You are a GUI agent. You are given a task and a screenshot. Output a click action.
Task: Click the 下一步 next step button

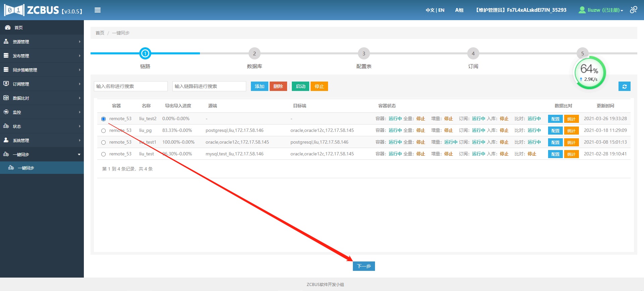(364, 266)
